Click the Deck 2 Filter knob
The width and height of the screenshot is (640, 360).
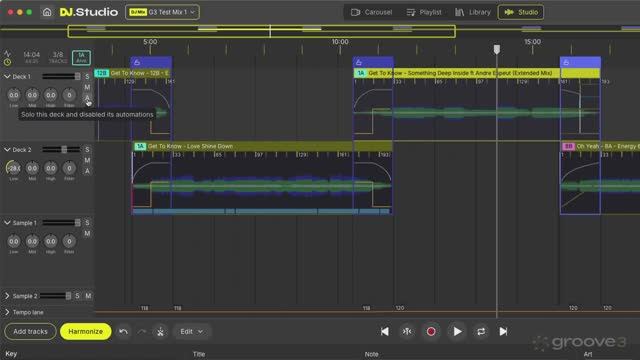pos(69,168)
